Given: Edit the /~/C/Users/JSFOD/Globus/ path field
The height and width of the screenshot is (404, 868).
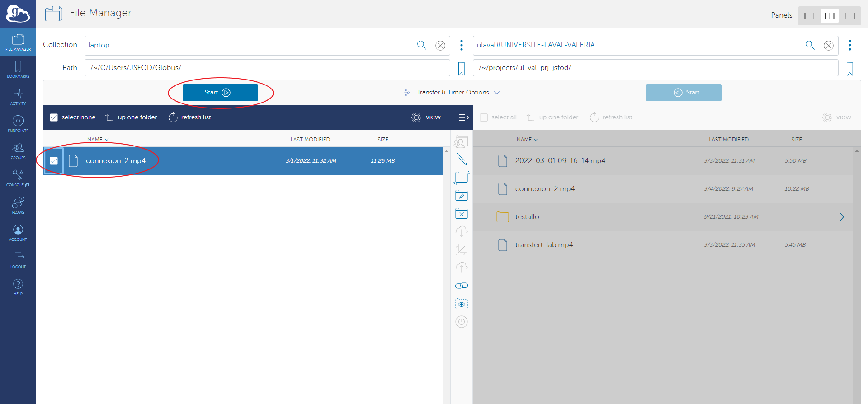Looking at the screenshot, I should tap(267, 68).
